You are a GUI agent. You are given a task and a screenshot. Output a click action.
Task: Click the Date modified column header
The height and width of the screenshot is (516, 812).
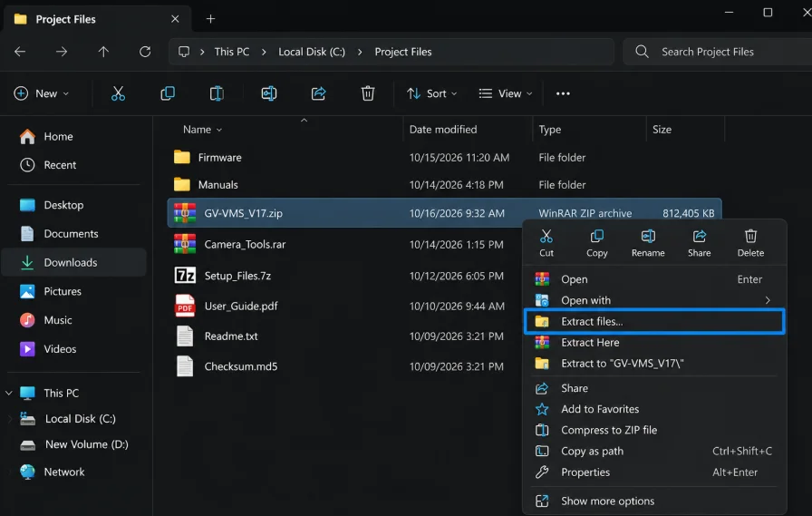(x=443, y=130)
